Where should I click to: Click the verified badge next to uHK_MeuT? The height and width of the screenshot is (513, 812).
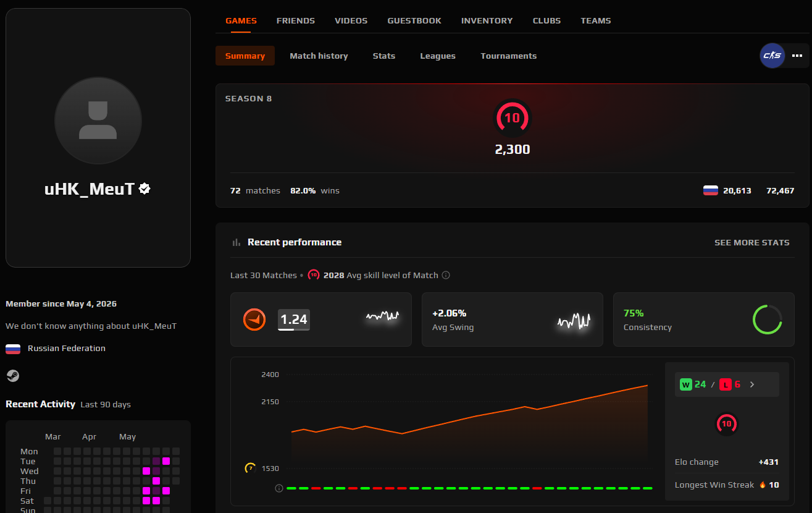coord(144,189)
